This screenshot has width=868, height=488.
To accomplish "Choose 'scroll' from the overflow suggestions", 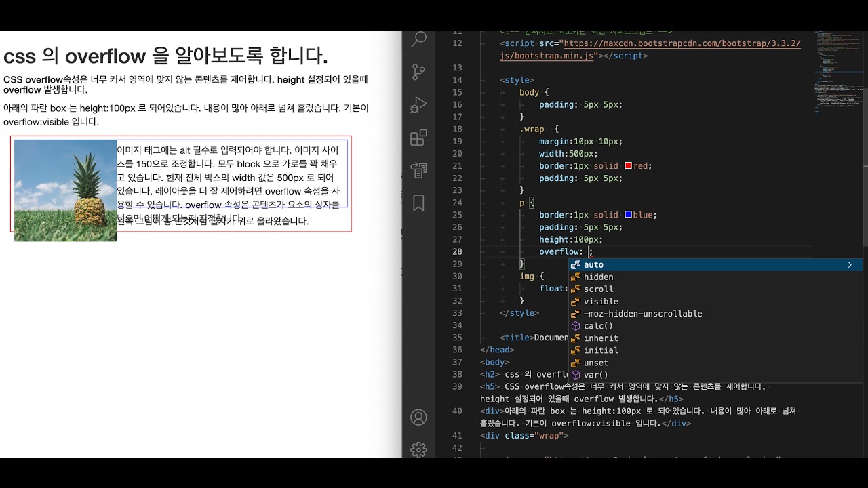I will coord(715,289).
